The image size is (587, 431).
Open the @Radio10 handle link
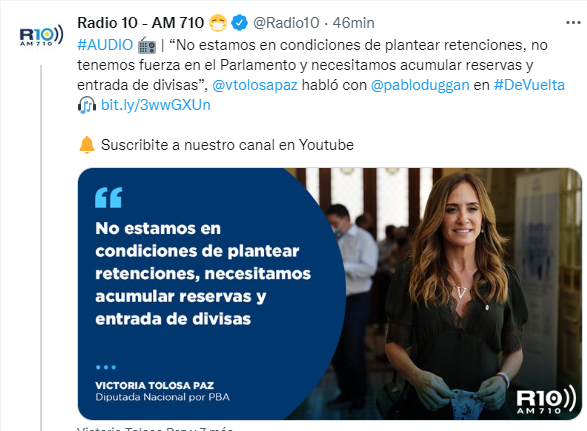point(286,23)
